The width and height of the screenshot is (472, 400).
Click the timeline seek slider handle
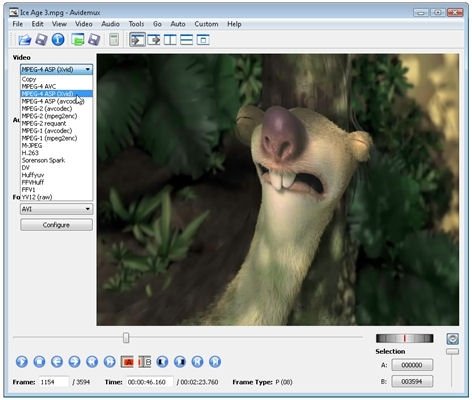click(x=126, y=338)
